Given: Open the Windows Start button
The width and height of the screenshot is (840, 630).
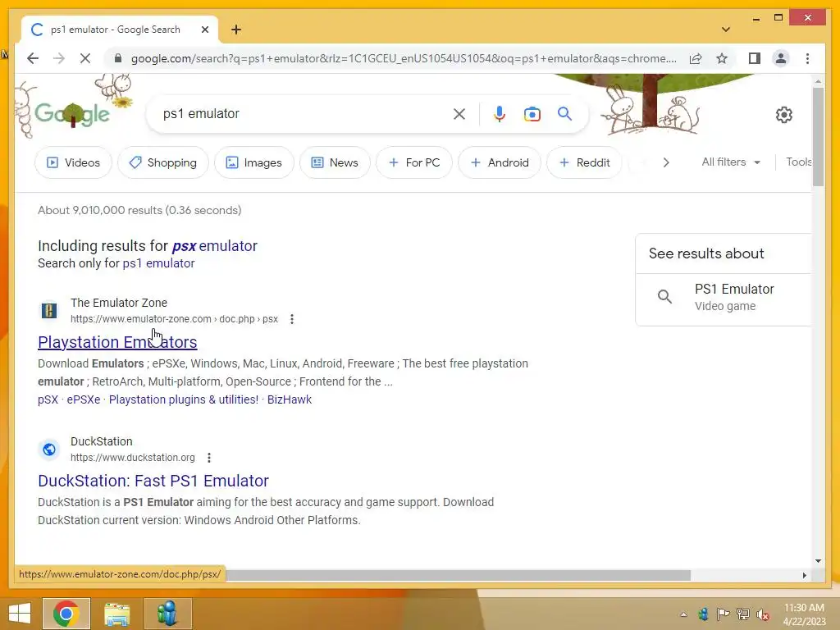Looking at the screenshot, I should tap(20, 614).
